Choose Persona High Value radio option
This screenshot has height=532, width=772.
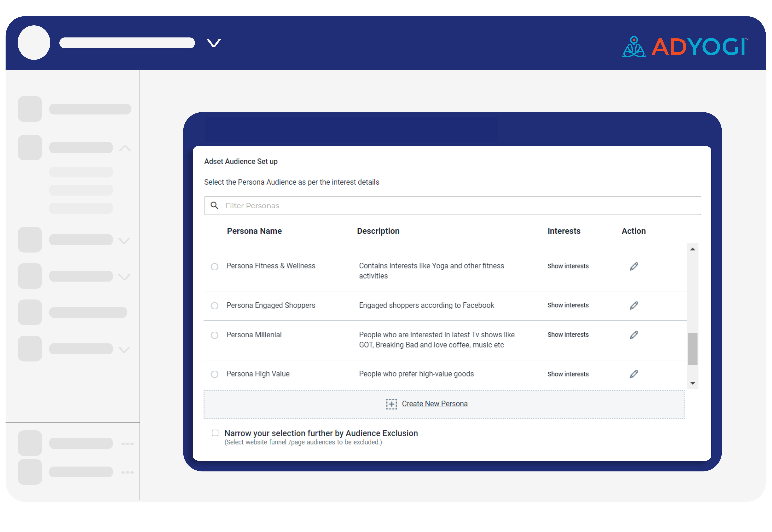click(x=214, y=374)
